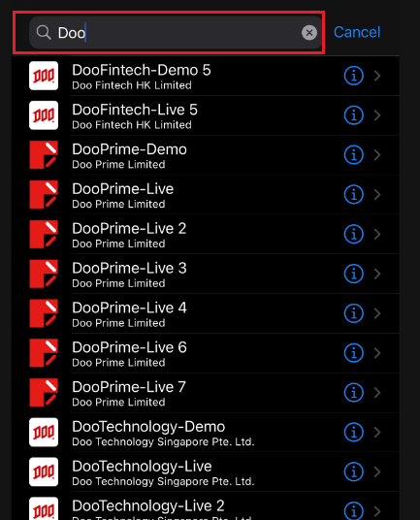Show info for DooPrime-Live 2
Screen dimensions: 420x520
click(354, 234)
